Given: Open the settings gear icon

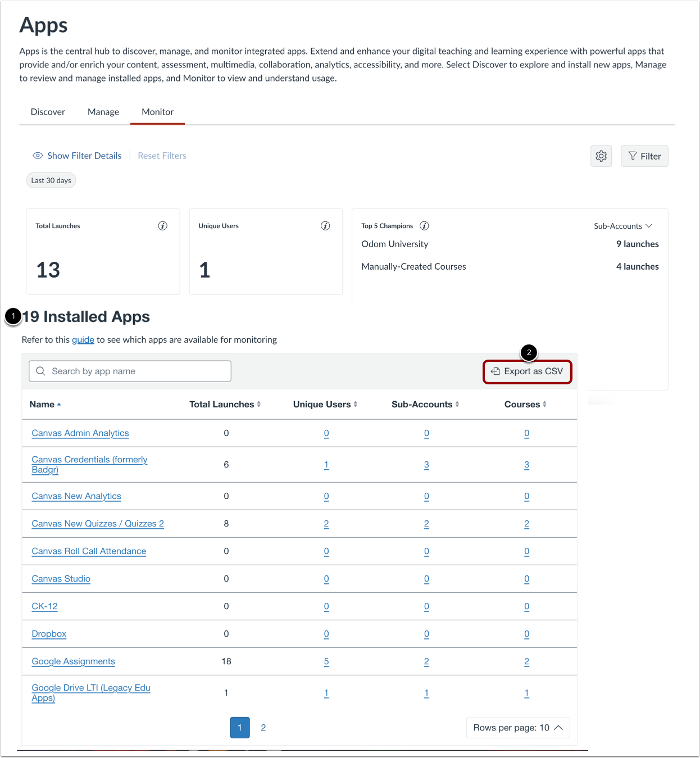Looking at the screenshot, I should [x=601, y=156].
